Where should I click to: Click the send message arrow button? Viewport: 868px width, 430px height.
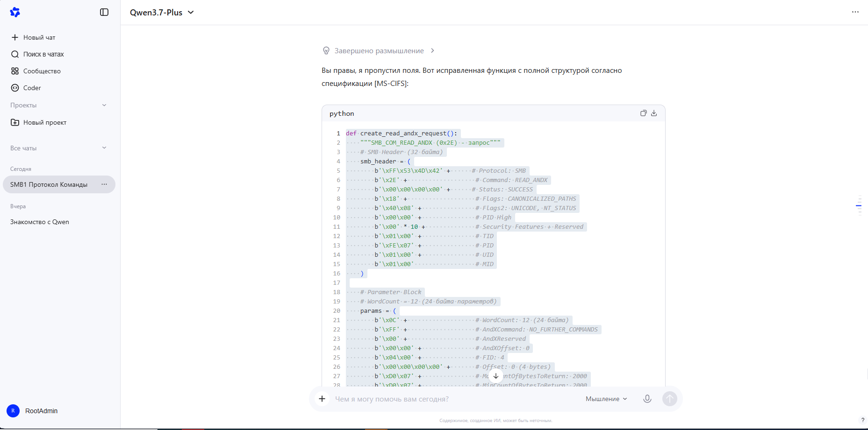click(x=670, y=399)
